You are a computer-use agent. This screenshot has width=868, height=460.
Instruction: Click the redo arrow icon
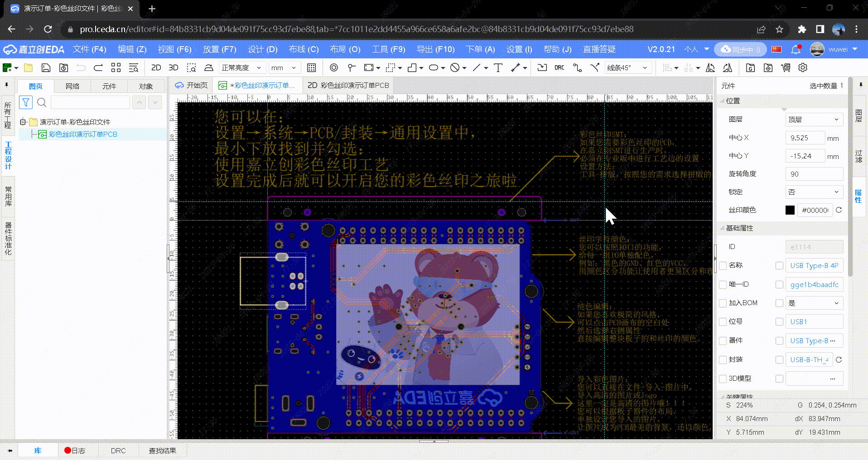[x=98, y=68]
